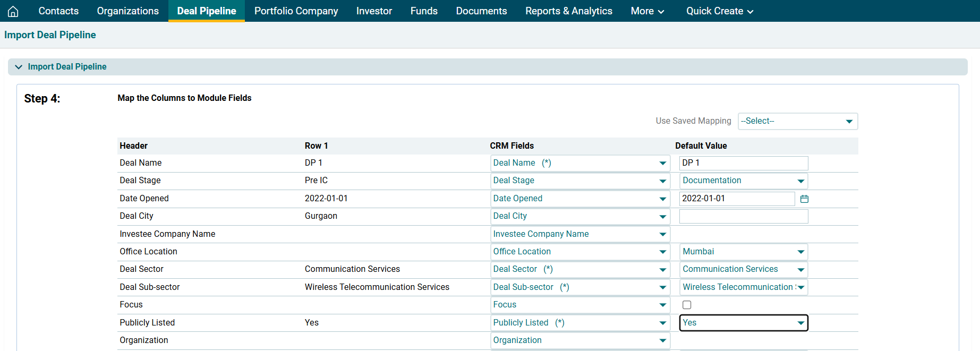Click the Import Deal Pipeline page title link
Image resolution: width=980 pixels, height=351 pixels.
click(50, 35)
